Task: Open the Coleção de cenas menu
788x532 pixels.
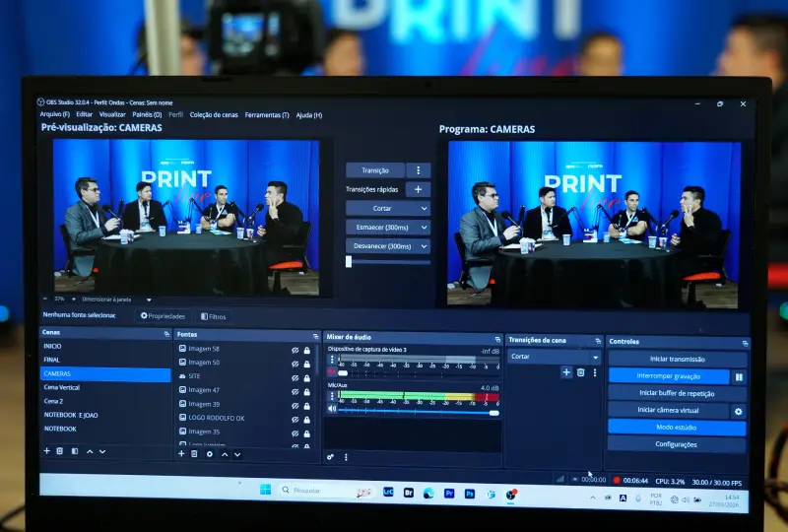Action: coord(214,115)
